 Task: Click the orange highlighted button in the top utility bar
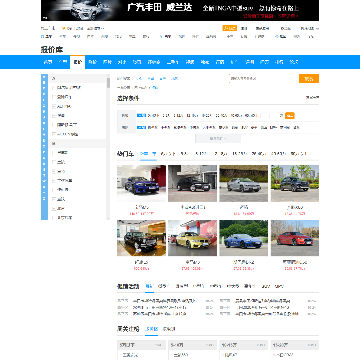(x=230, y=28)
